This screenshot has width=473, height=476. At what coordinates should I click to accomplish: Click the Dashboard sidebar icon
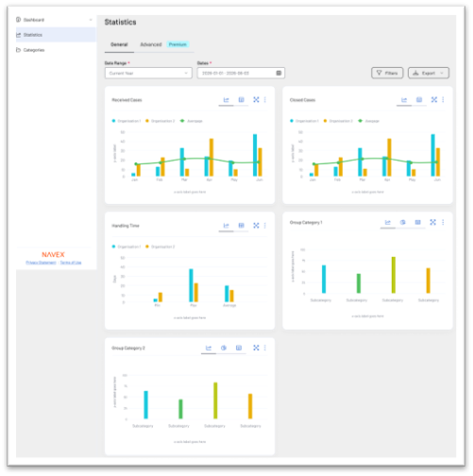click(x=18, y=20)
